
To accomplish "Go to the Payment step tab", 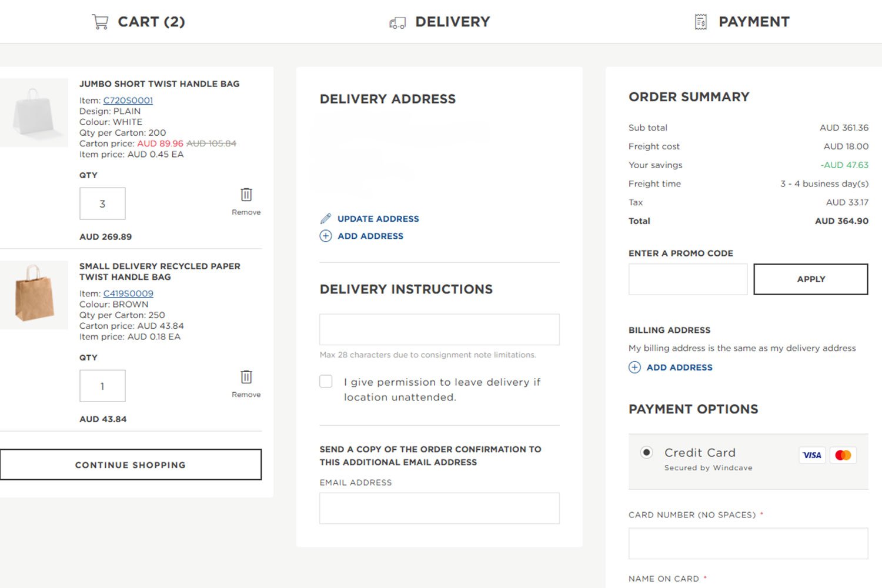I will [x=753, y=22].
